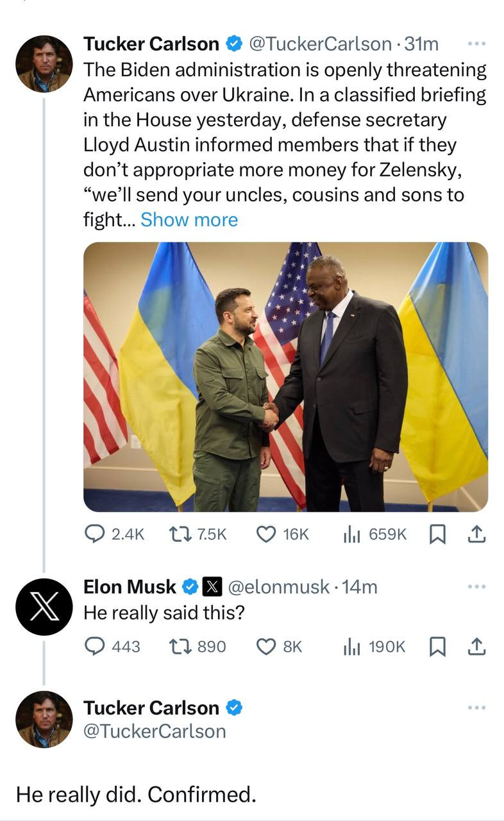
Task: Open the Zelensky handshake photo
Action: pos(285,377)
